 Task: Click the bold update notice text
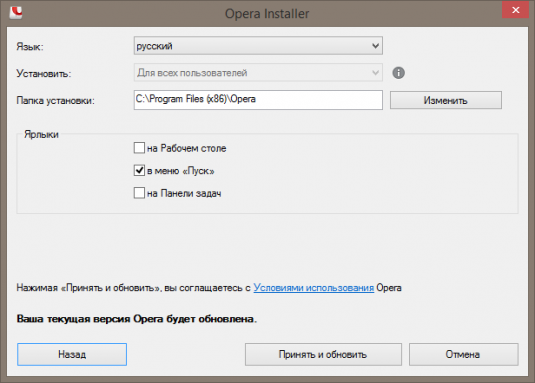136,319
